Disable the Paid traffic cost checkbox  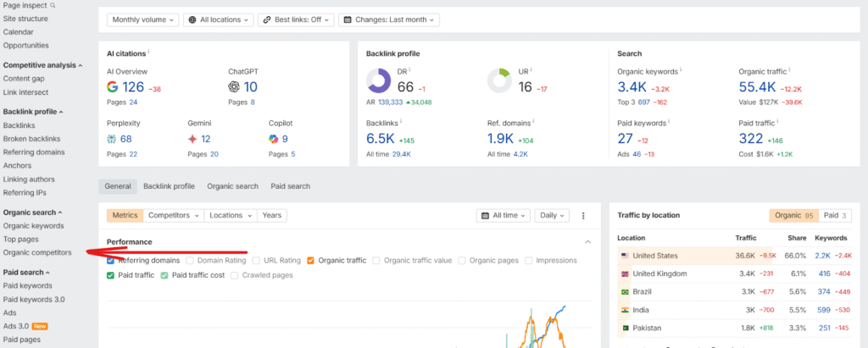164,275
